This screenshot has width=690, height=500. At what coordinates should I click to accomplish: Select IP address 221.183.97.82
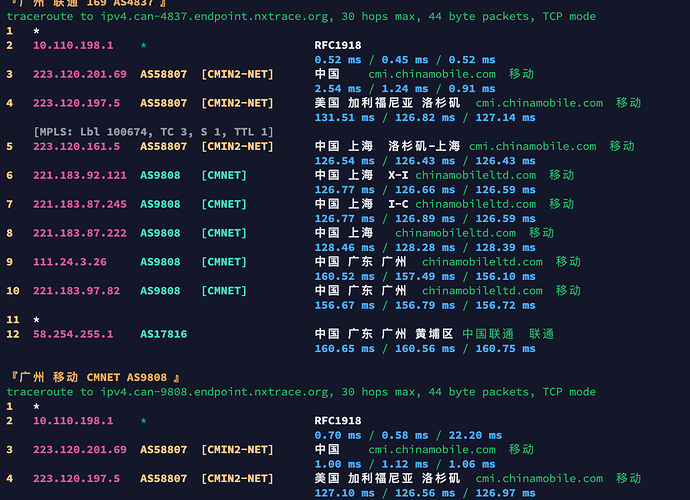pos(76,291)
